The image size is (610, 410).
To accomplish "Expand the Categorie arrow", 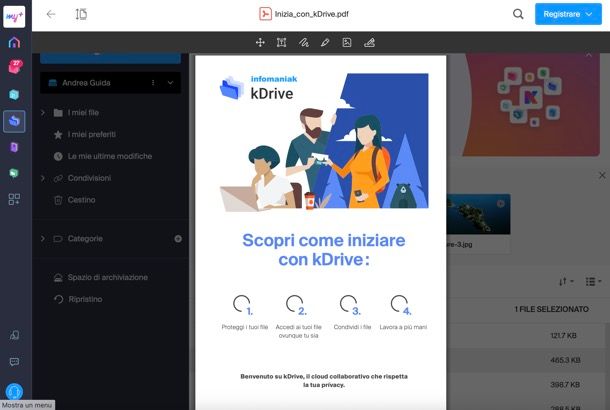I will pyautogui.click(x=43, y=239).
